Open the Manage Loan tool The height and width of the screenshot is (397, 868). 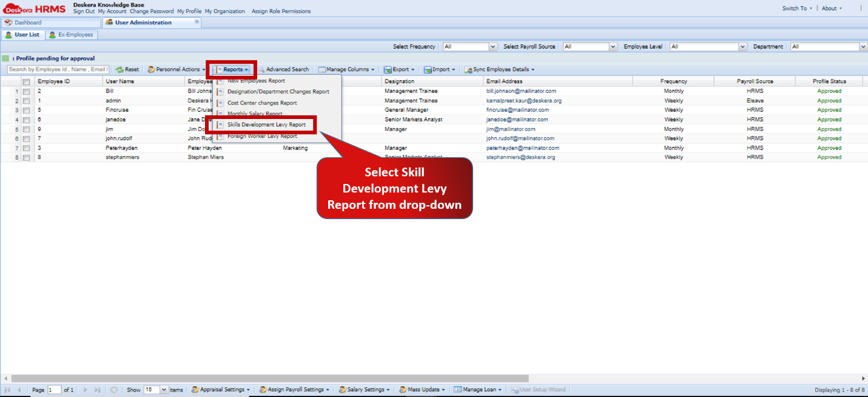tap(477, 389)
